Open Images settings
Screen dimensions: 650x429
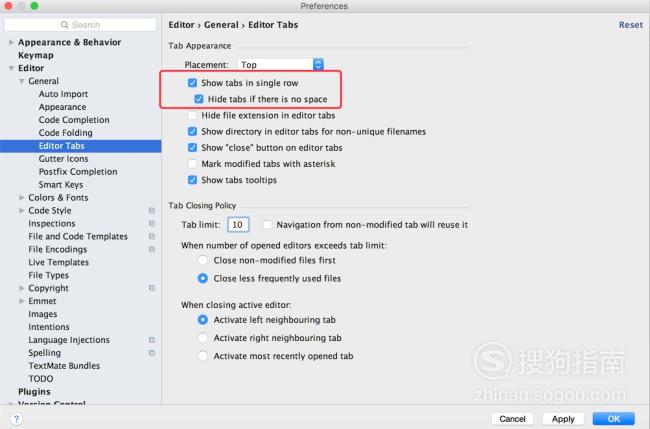pos(43,314)
